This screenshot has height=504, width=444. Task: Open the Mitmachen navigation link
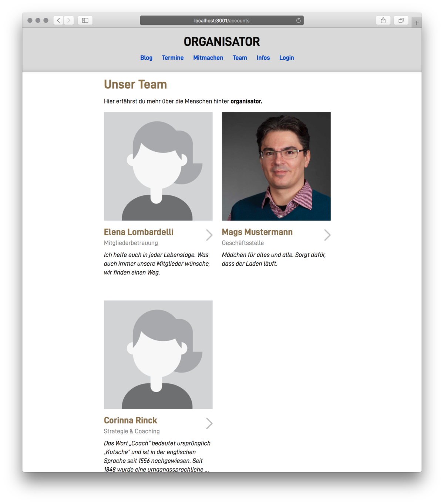click(x=208, y=58)
